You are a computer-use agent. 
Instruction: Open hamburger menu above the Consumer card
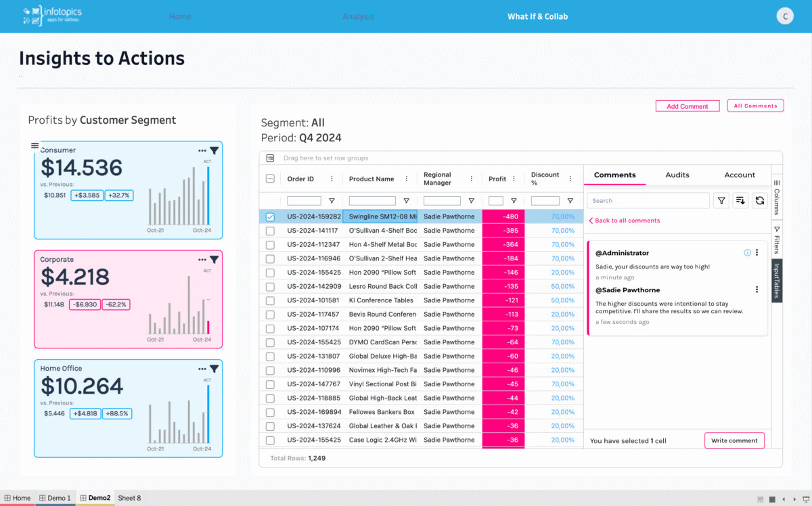35,145
